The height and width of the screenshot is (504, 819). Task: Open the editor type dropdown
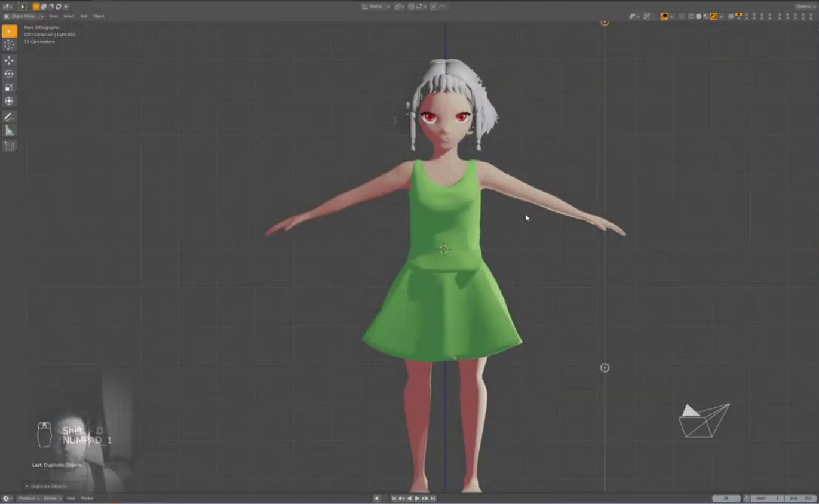pyautogui.click(x=8, y=7)
